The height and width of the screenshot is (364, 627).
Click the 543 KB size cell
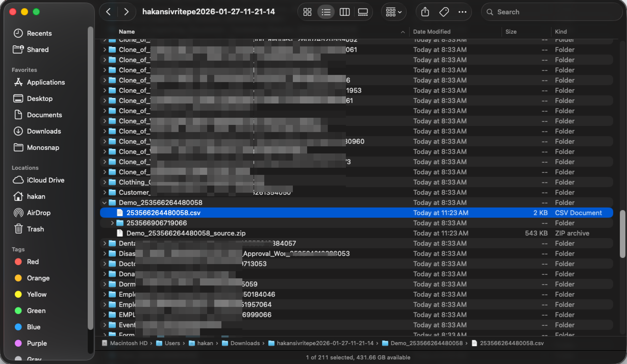536,233
